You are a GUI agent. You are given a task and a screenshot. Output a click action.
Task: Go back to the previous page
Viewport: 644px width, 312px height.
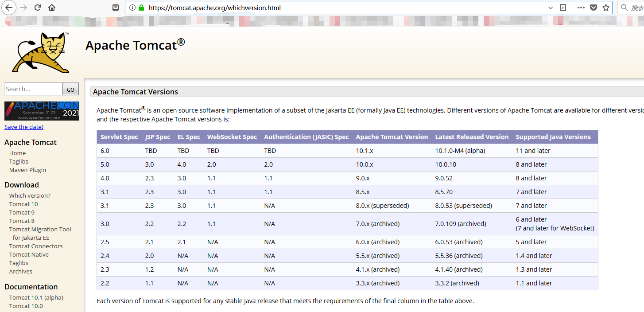coord(9,8)
